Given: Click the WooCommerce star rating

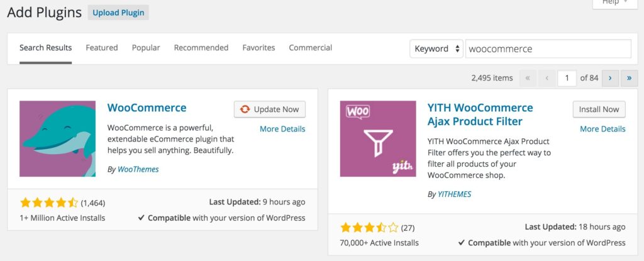Looking at the screenshot, I should (x=49, y=203).
